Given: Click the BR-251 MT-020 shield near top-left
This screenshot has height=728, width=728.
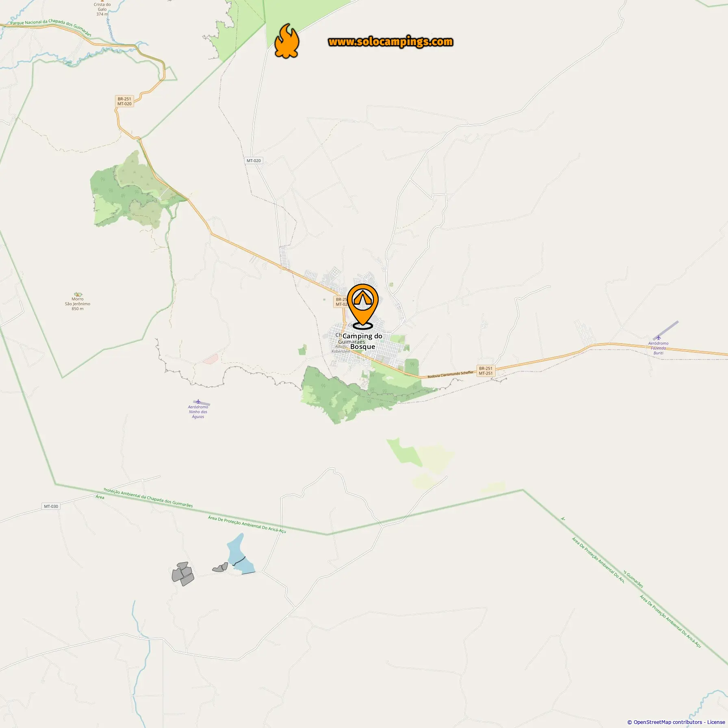Looking at the screenshot, I should [124, 101].
